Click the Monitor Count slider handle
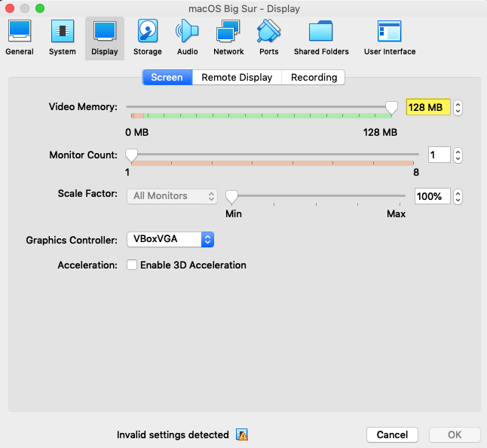The image size is (487, 448). (x=131, y=155)
